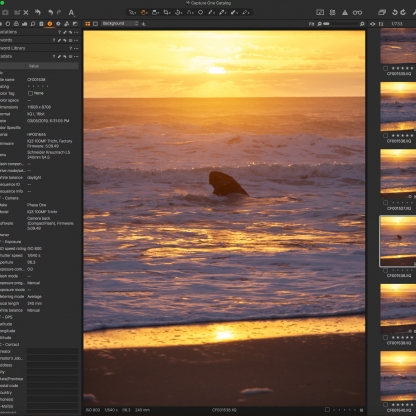This screenshot has height=416, width=416.
Task: Tick the color tag checkbox under CF001535.IIQ thumbnail
Action: [x=385, y=68]
